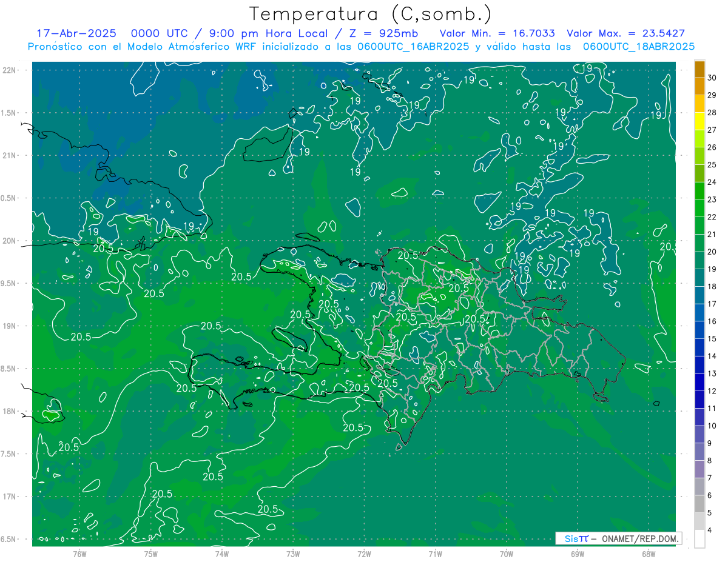728x562 pixels.
Task: Click the '16' value on the color scale
Action: pyautogui.click(x=712, y=321)
